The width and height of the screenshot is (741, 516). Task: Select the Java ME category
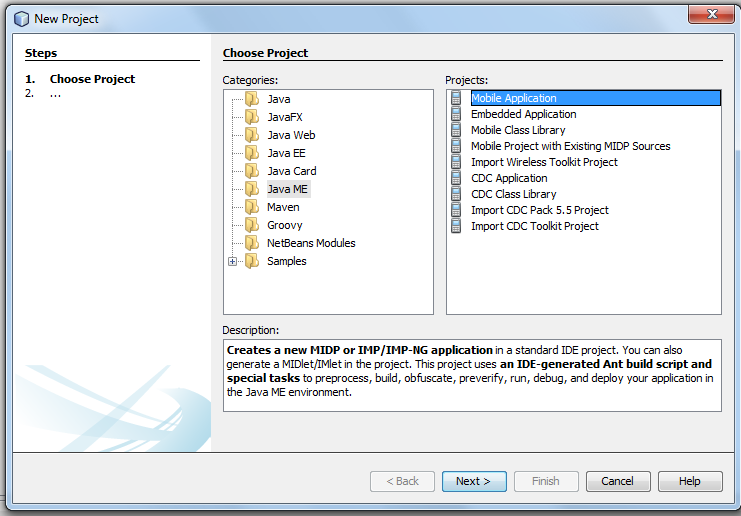click(287, 189)
